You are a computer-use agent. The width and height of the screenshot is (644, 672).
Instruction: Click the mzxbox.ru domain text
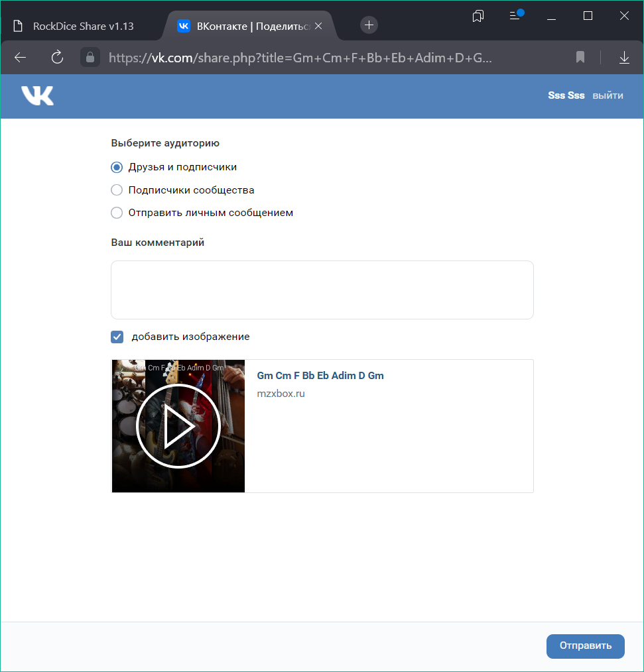[x=281, y=394]
